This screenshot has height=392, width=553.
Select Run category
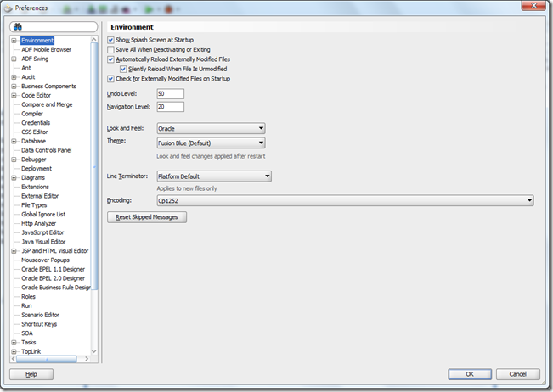(x=26, y=306)
